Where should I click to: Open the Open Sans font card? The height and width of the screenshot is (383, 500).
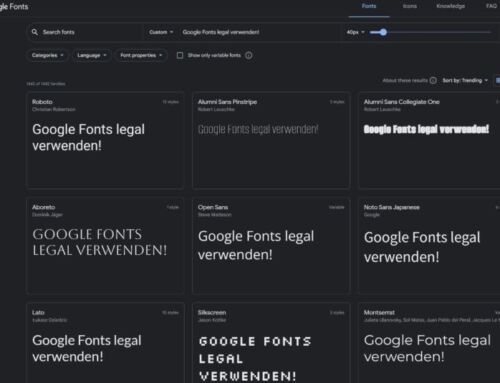point(271,246)
